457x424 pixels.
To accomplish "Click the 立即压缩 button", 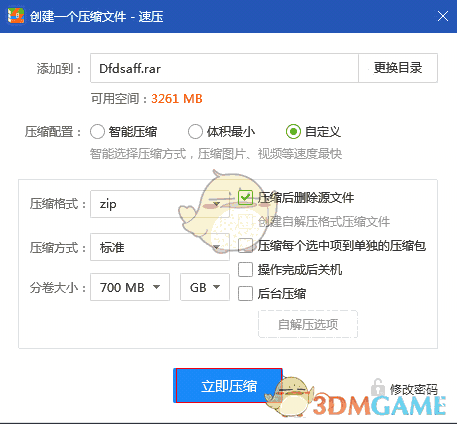I will (228, 386).
